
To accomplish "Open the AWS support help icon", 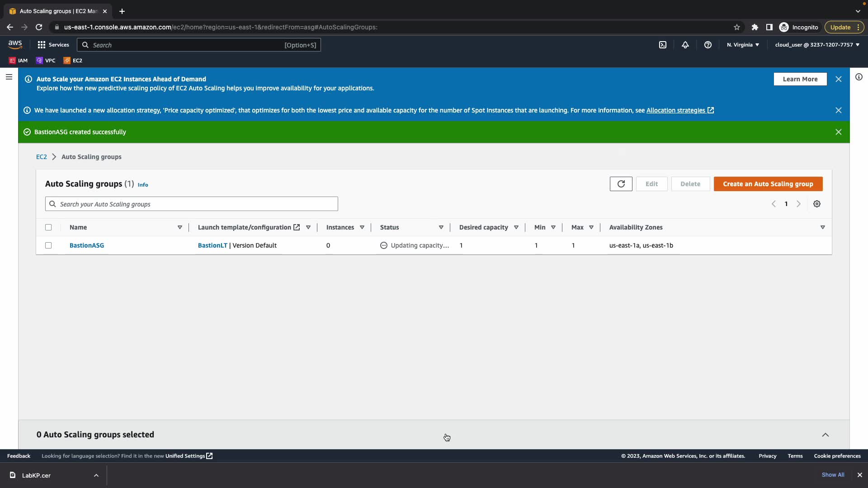I will click(x=708, y=45).
